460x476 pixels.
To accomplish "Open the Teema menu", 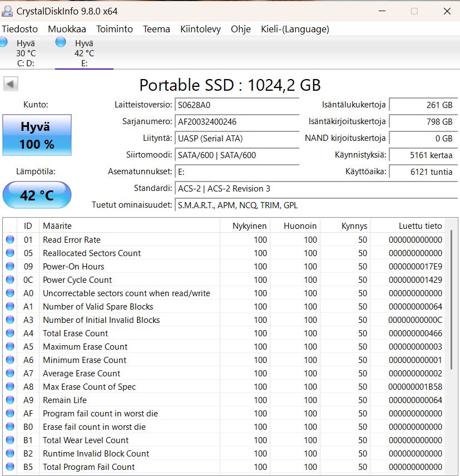I will tap(156, 29).
